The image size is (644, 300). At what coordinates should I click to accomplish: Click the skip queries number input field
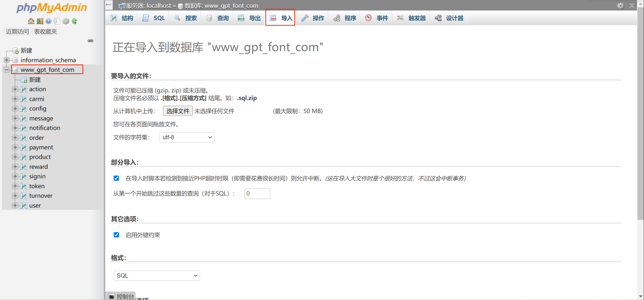coord(257,194)
